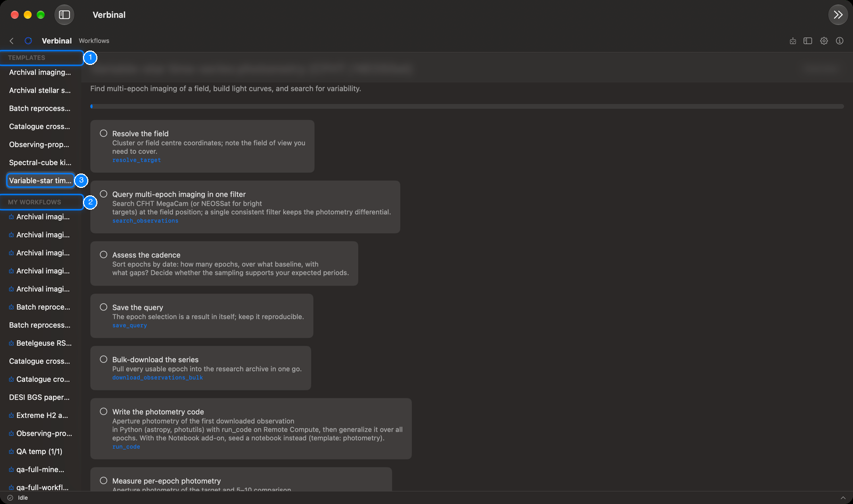Click the search_observations tool link
The width and height of the screenshot is (853, 504).
145,221
